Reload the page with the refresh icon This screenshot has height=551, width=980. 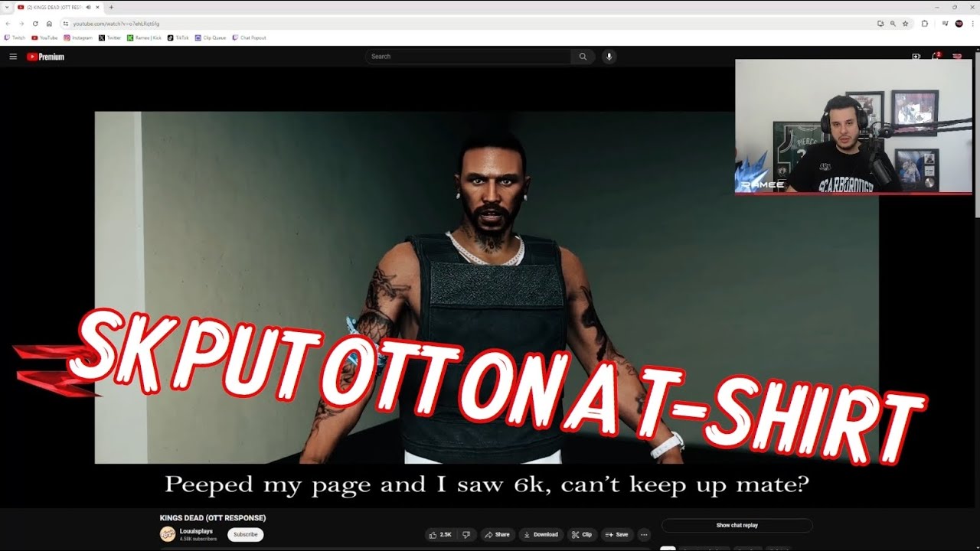(35, 24)
